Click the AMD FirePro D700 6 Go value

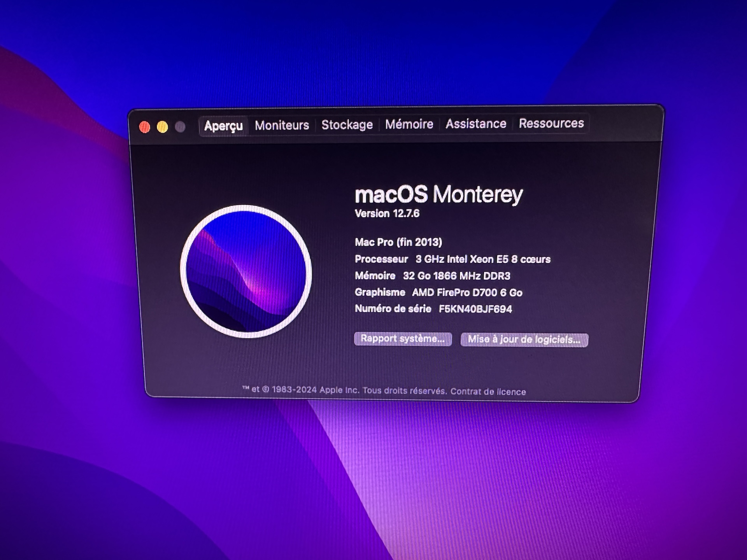point(467,292)
